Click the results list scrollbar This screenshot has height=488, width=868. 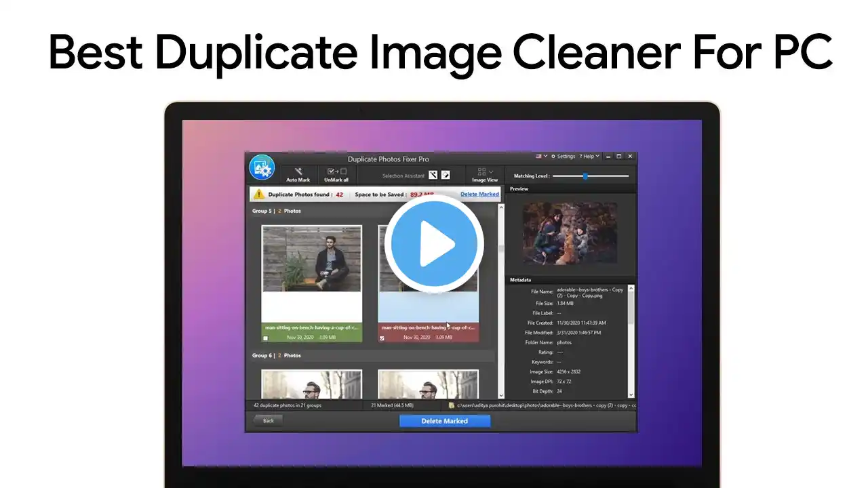[x=502, y=249]
